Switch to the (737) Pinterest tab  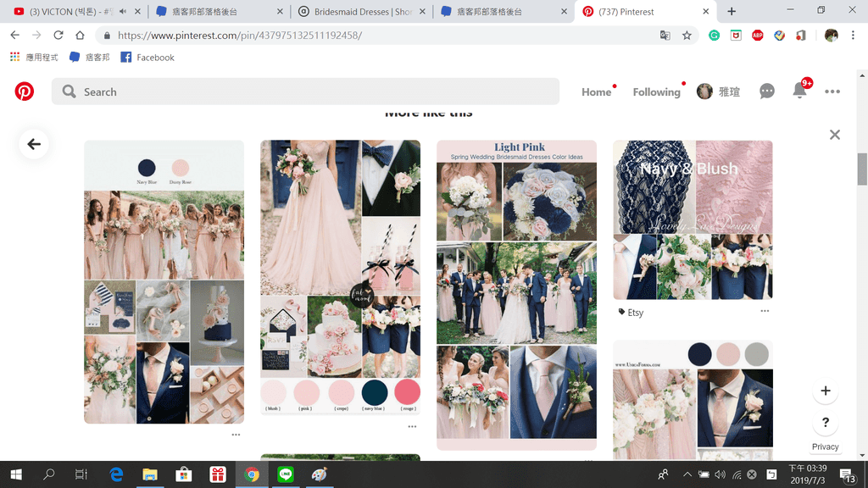coord(645,12)
